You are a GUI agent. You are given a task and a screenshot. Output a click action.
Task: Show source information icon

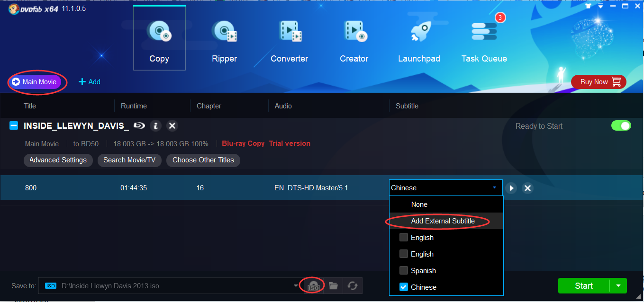tap(156, 126)
